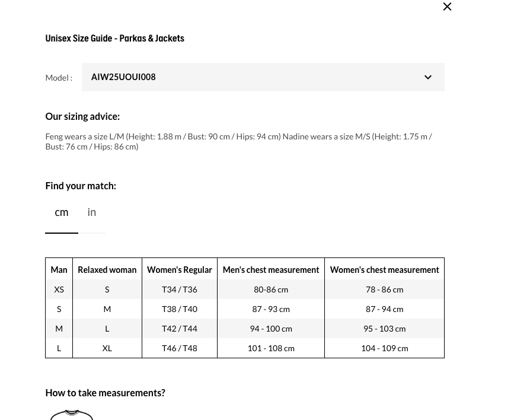
Task: Click the chevron arrow in Model selector
Action: click(x=427, y=77)
